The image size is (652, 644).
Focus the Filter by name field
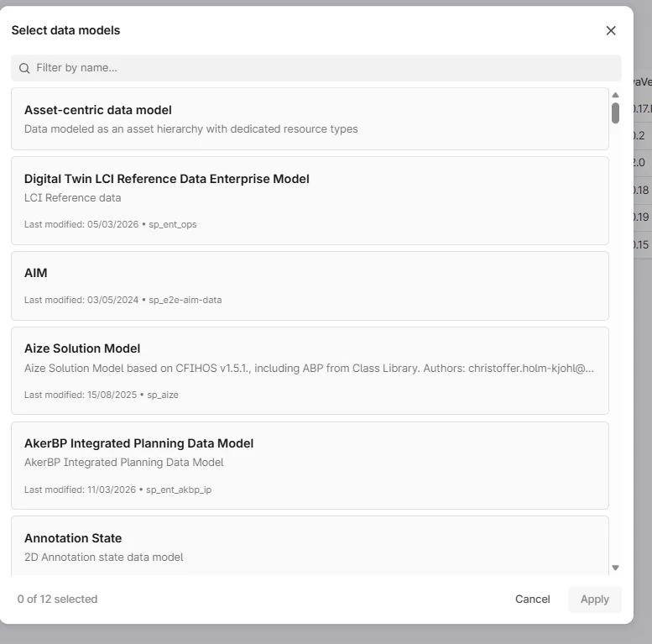pos(319,68)
